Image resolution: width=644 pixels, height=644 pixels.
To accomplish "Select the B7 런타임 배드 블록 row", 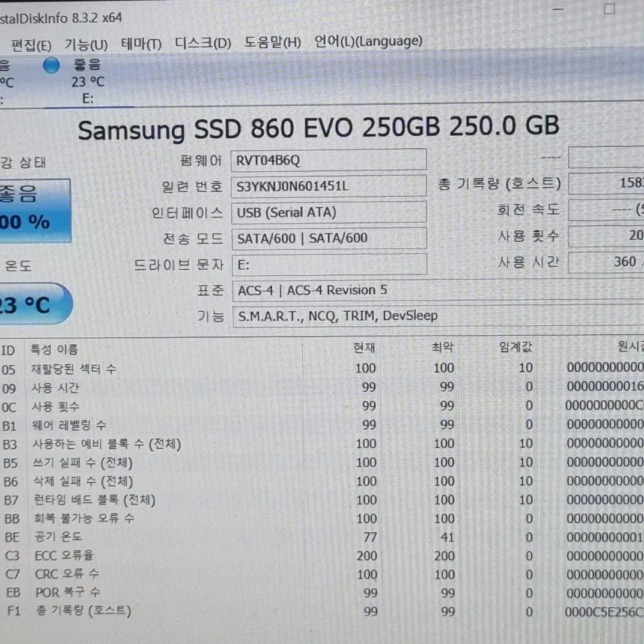I will (322, 500).
